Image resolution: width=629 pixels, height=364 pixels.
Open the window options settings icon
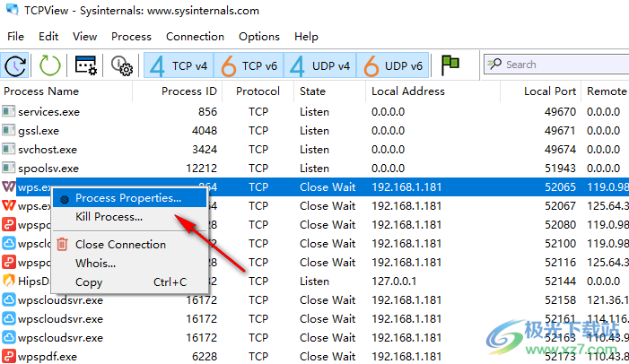(86, 65)
